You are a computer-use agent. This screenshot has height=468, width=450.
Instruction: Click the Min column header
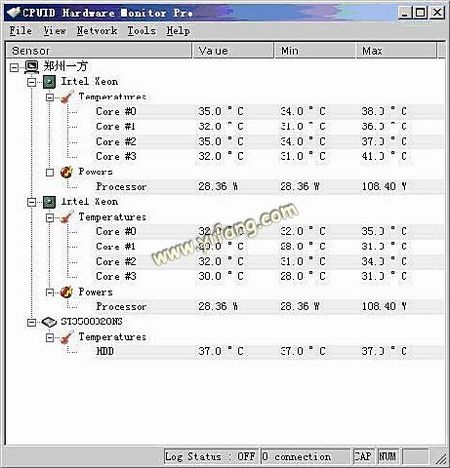tap(315, 51)
